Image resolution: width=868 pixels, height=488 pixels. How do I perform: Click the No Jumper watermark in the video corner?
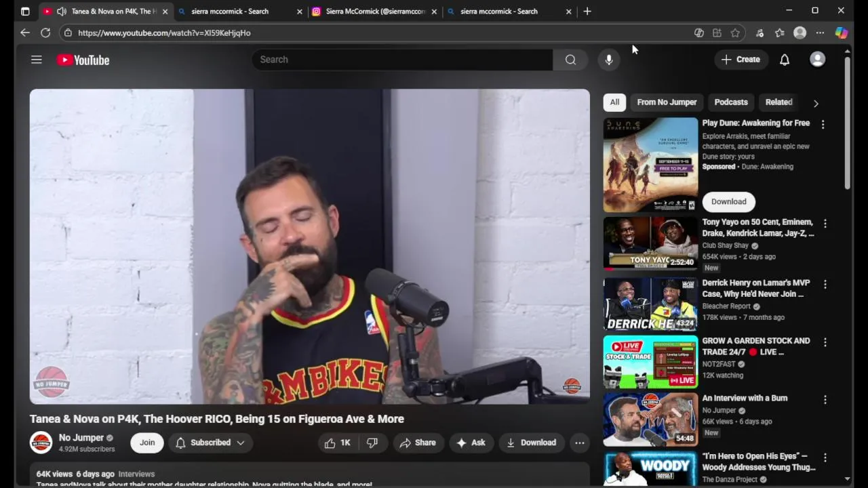(x=572, y=386)
